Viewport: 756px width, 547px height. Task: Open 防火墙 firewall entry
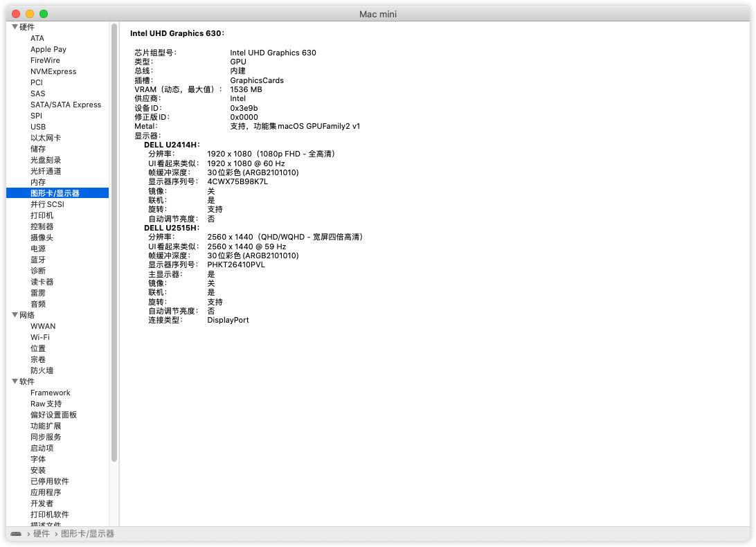(42, 371)
